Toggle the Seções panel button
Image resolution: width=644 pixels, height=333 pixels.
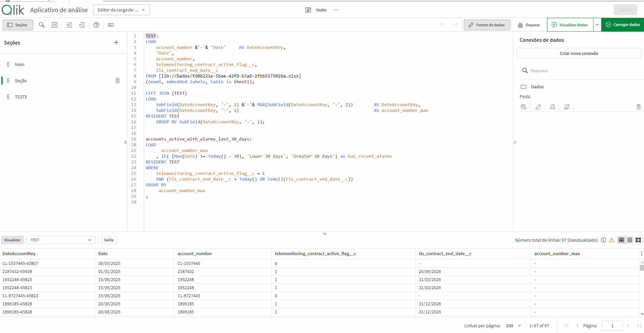pos(18,25)
